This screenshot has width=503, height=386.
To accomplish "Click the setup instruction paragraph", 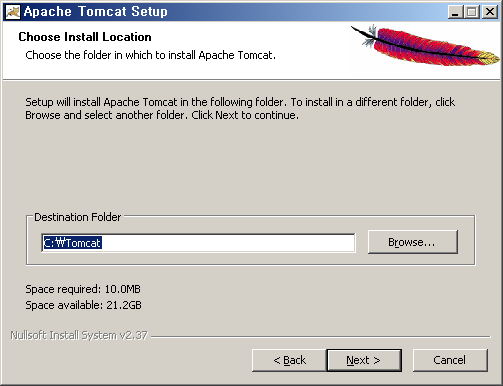I will click(240, 108).
